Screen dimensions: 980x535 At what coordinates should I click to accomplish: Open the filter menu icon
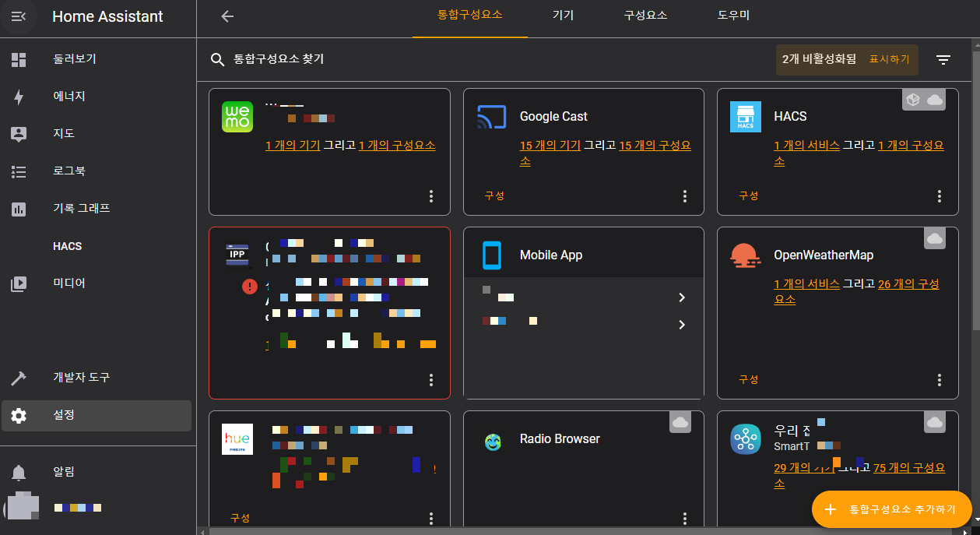[x=943, y=59]
